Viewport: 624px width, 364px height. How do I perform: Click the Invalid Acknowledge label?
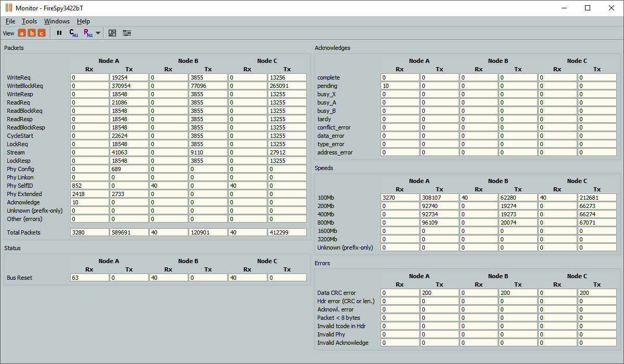pos(343,343)
